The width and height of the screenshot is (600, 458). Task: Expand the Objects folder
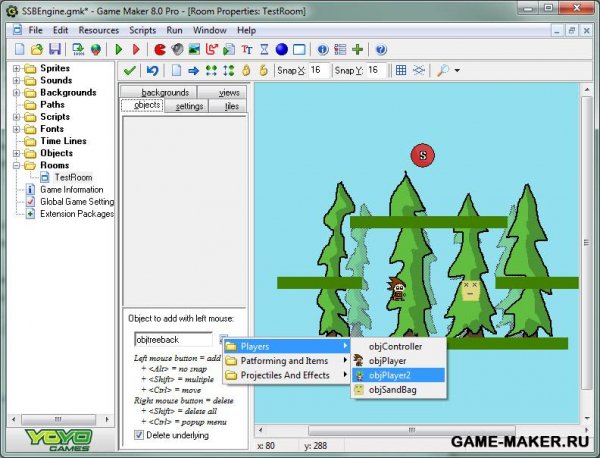16,153
